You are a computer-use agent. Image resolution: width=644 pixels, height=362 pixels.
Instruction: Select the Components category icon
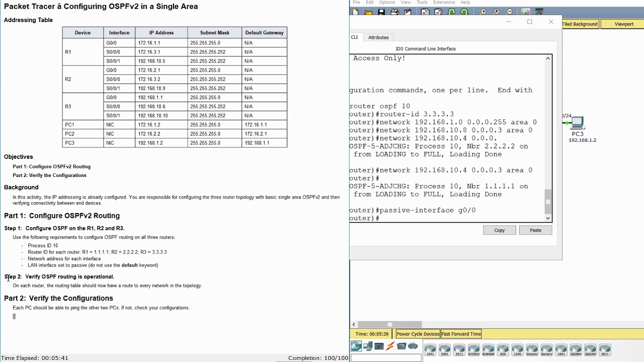click(x=379, y=346)
